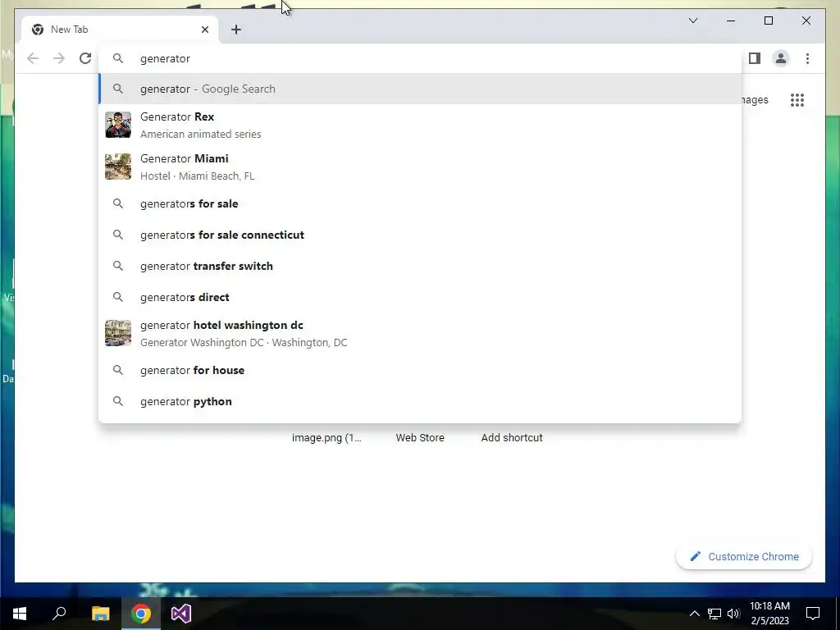Click the volume speaker tray icon

click(733, 614)
